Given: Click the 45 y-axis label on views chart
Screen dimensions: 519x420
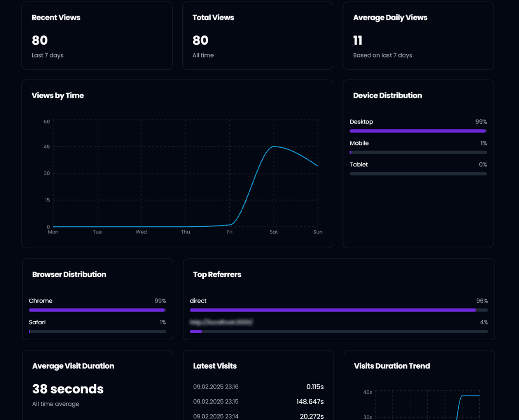Looking at the screenshot, I should [47, 147].
